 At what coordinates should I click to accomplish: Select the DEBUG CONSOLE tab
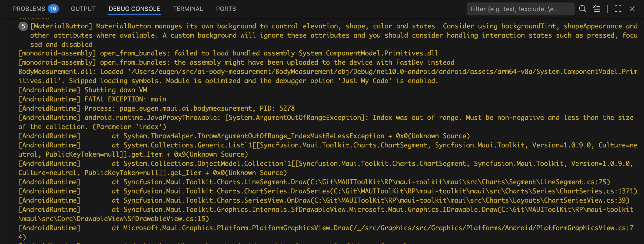pyautogui.click(x=134, y=9)
